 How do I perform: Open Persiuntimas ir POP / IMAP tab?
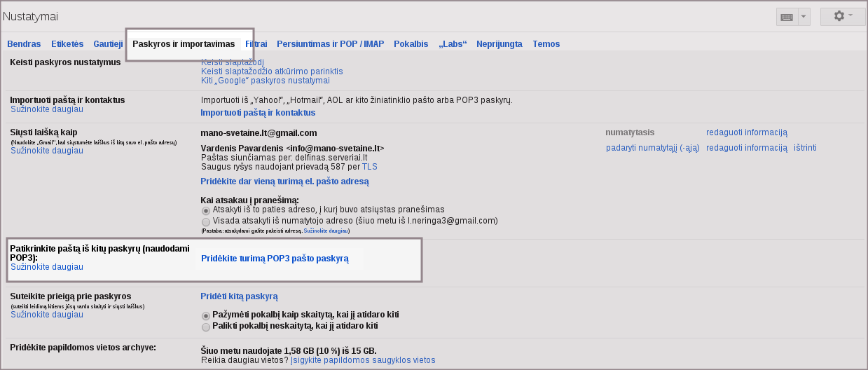click(x=330, y=44)
